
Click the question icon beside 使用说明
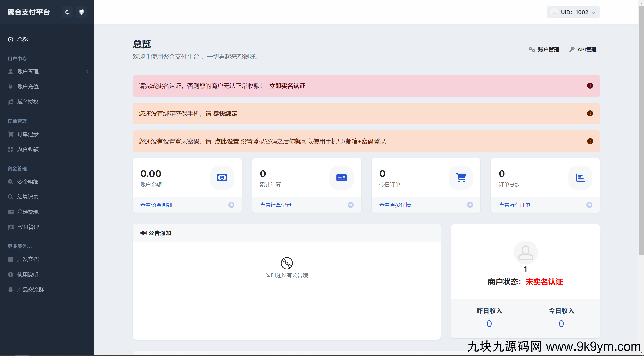pos(11,275)
